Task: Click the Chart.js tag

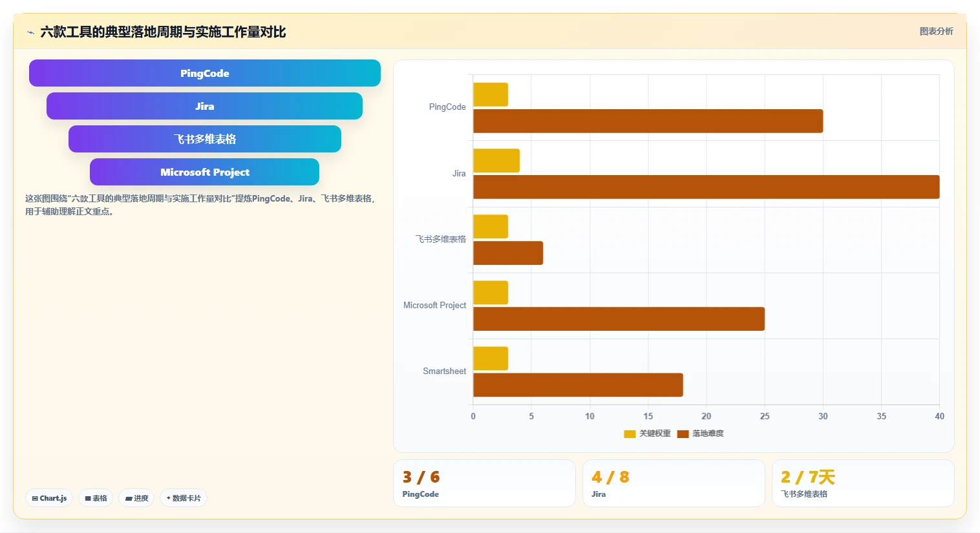Action: click(49, 498)
